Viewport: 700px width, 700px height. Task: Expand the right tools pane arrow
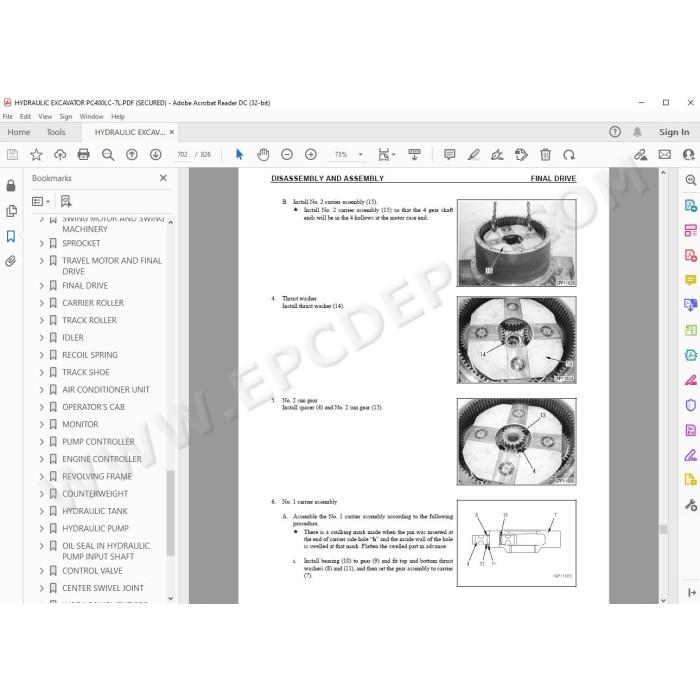pos(692,592)
